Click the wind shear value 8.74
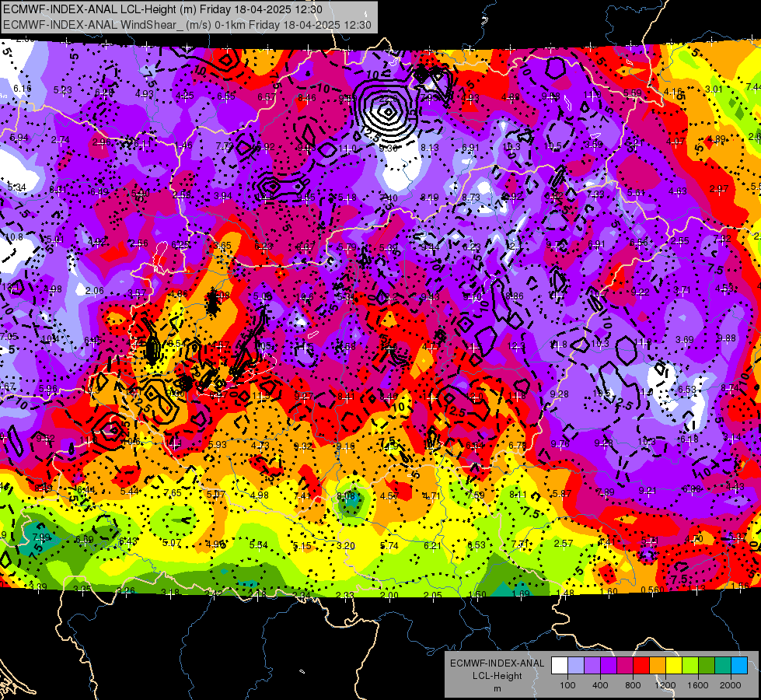 pos(730,387)
